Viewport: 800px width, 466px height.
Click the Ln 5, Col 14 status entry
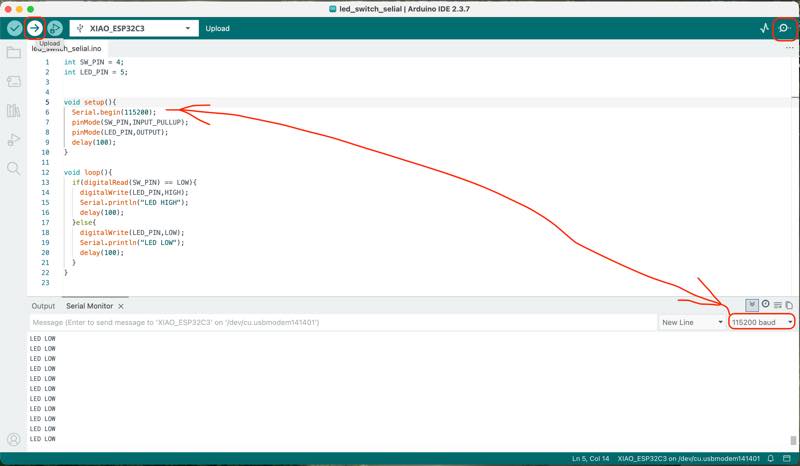point(590,458)
